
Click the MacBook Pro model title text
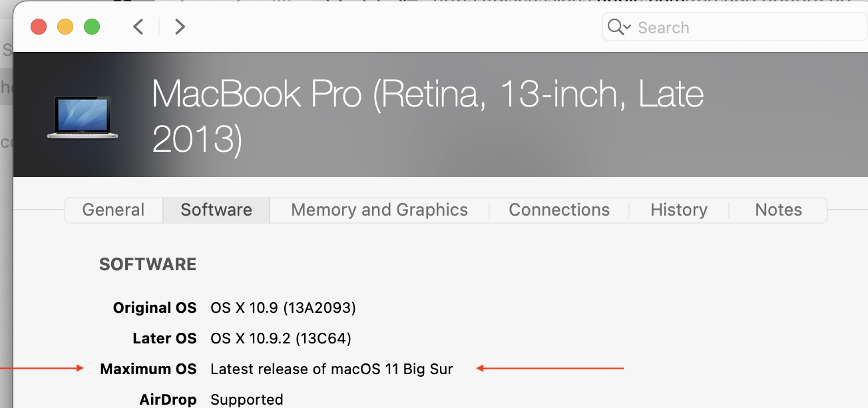point(427,115)
